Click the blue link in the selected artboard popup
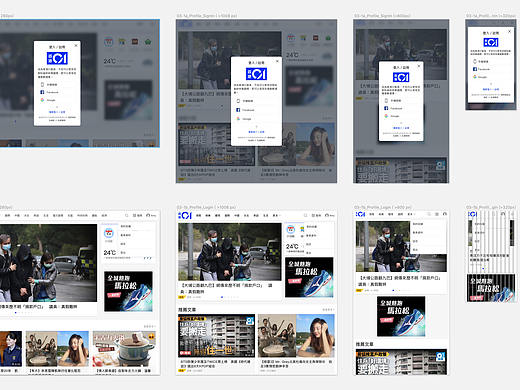The height and width of the screenshot is (390, 520). click(57, 112)
